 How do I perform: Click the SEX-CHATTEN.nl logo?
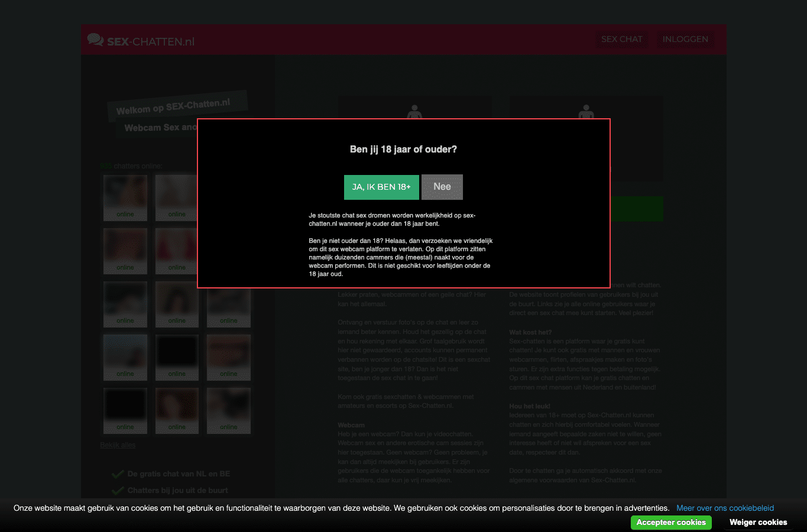pyautogui.click(x=141, y=41)
